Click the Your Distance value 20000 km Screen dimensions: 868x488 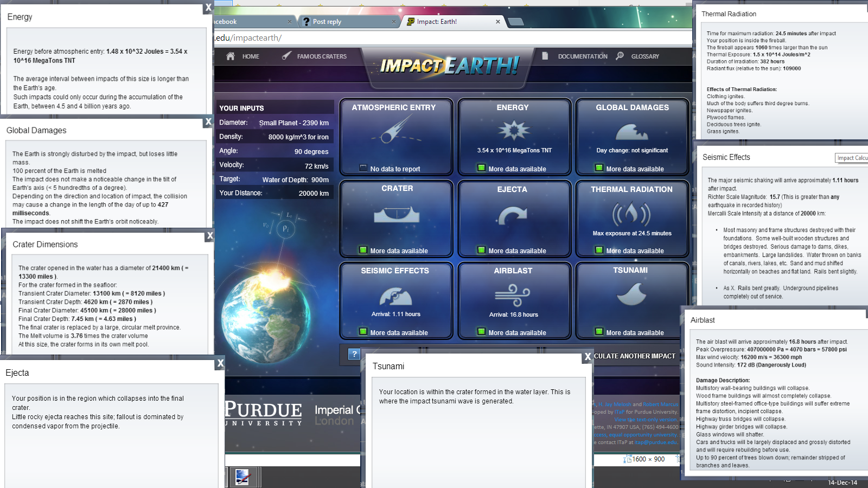(x=314, y=194)
